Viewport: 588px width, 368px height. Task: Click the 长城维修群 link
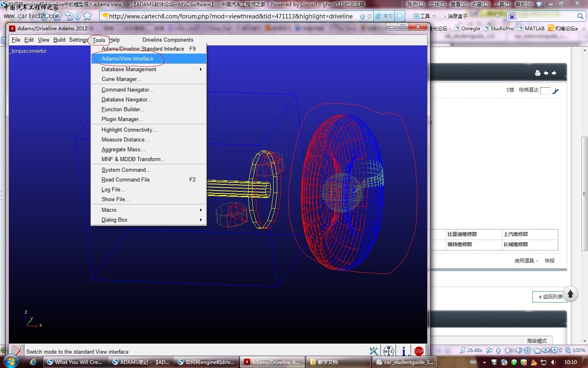516,245
